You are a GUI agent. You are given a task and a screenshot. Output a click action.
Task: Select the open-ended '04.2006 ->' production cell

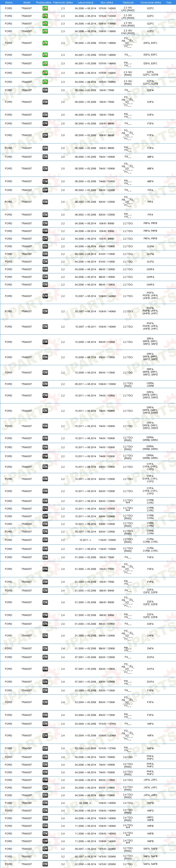tap(85, 803)
